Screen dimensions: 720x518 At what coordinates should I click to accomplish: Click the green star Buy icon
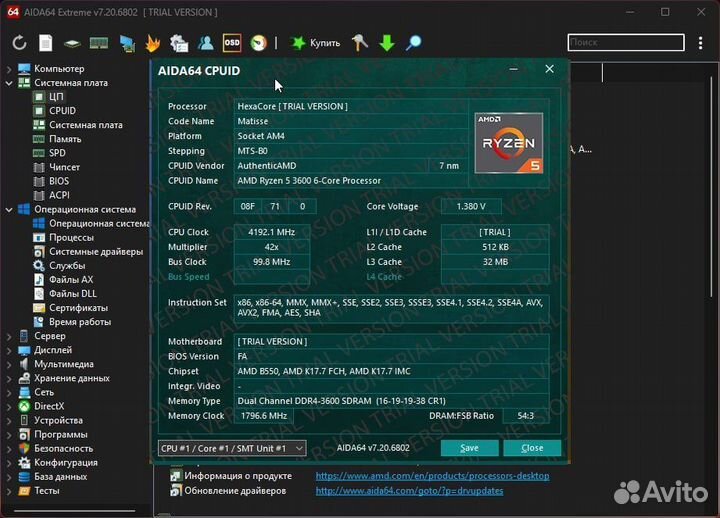click(298, 43)
